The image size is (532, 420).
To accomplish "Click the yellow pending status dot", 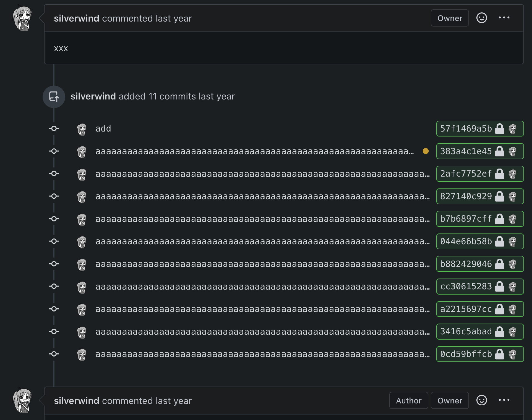I will (426, 151).
